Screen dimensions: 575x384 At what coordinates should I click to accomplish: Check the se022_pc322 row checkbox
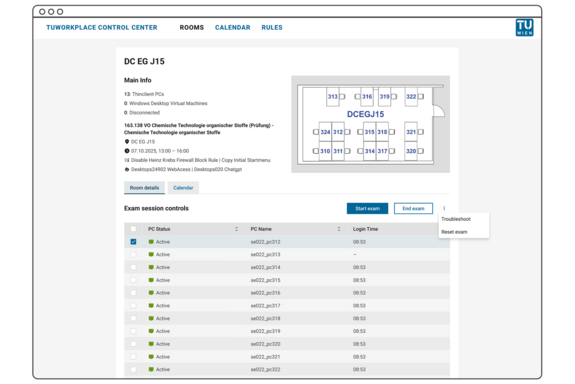pos(133,369)
